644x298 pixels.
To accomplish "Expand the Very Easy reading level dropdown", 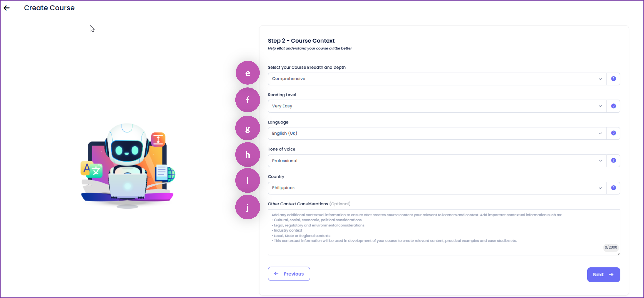I will tap(437, 106).
